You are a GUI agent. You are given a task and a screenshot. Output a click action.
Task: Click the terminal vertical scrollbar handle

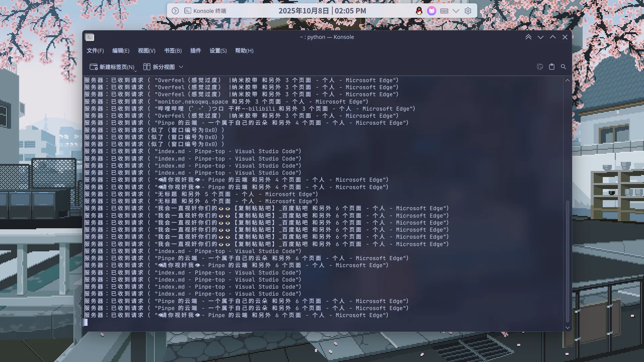(x=568, y=261)
